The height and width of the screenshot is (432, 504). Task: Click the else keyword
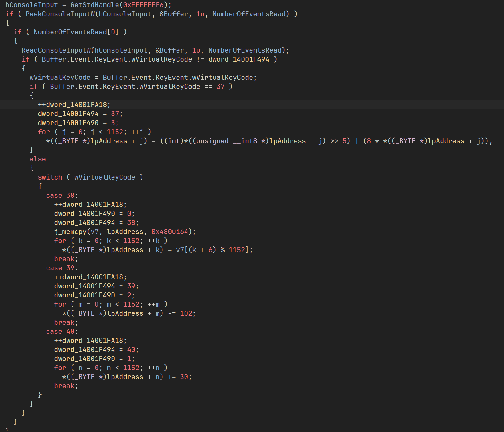tap(38, 159)
